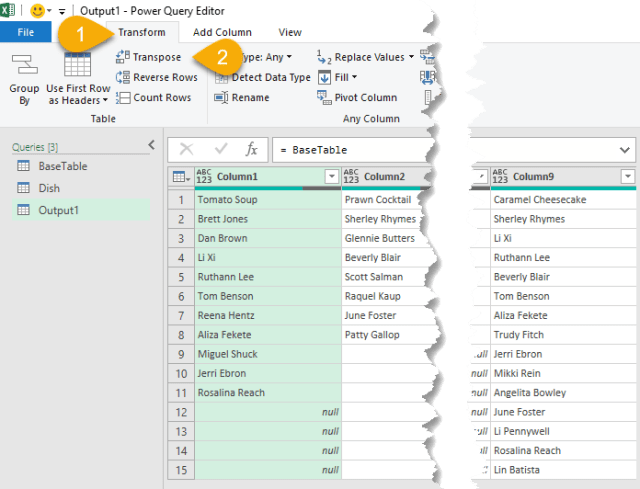
Task: Click Mikki Rein in Column9
Action: pos(563,373)
